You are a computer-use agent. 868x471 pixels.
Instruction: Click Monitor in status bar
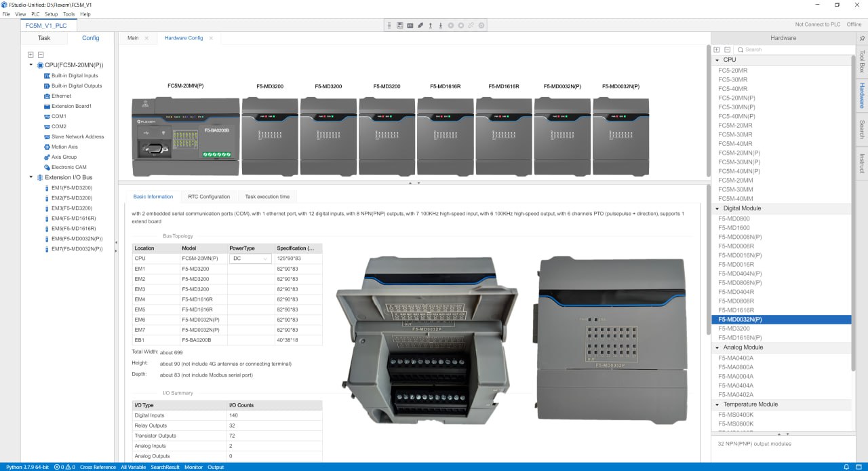(x=194, y=467)
